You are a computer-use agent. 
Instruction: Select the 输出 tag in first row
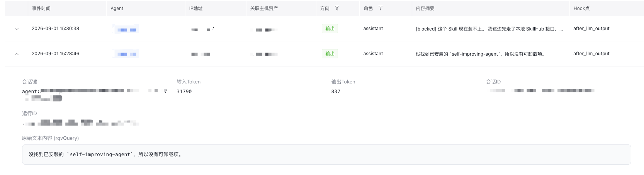coord(330,29)
